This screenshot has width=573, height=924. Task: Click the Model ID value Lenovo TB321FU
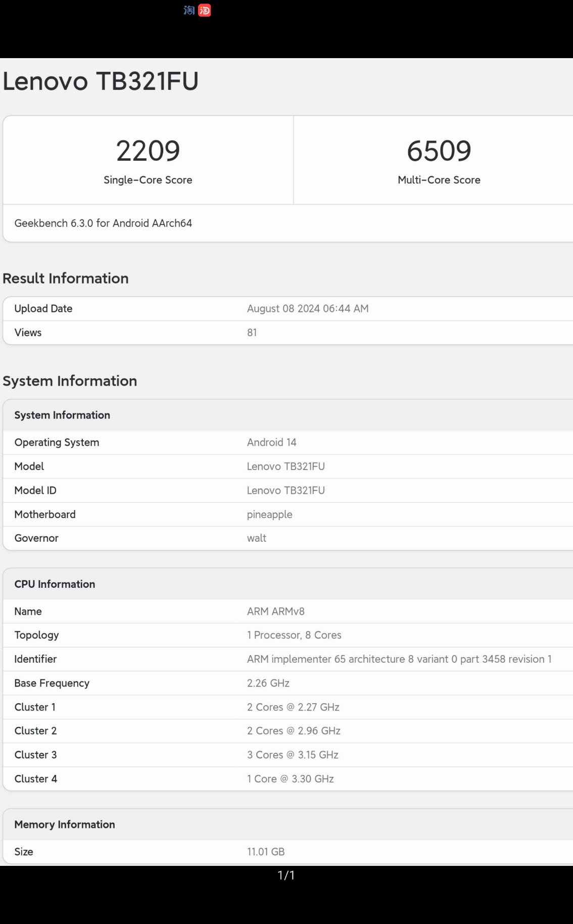(285, 490)
